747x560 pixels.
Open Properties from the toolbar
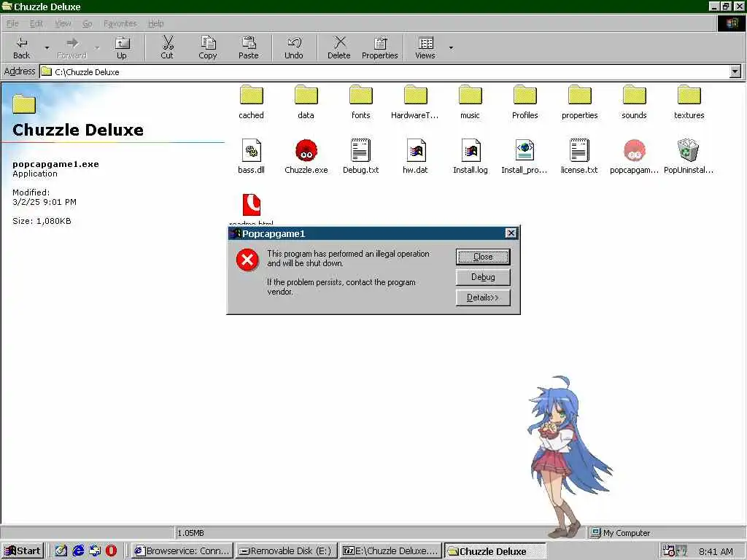(x=379, y=47)
